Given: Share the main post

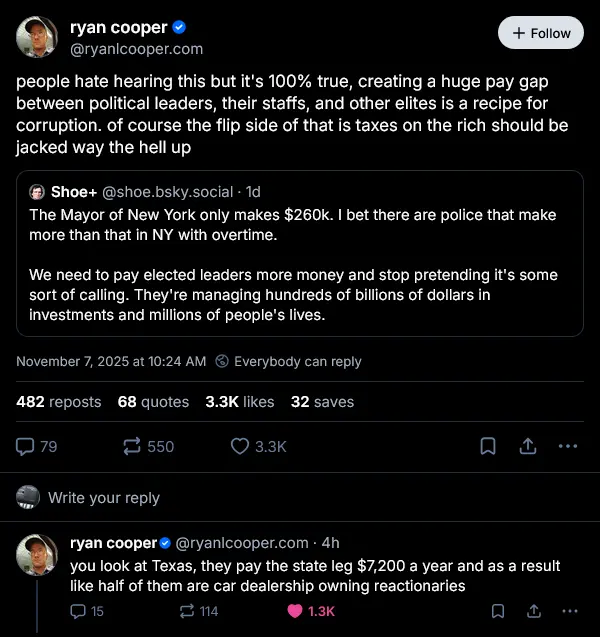Looking at the screenshot, I should pos(528,446).
